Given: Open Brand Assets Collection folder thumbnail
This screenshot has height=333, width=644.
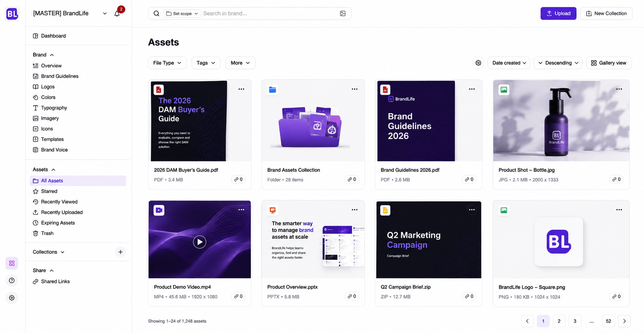Looking at the screenshot, I should [x=313, y=120].
